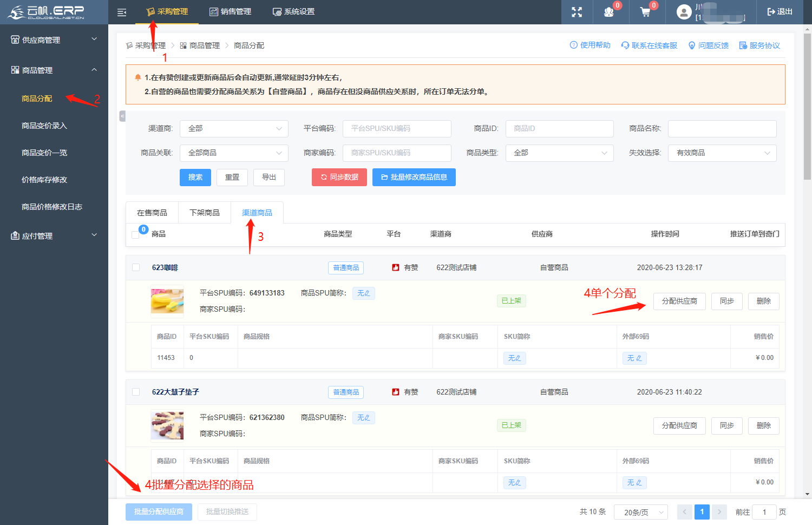Switch to the 渠道商品 tab
The width and height of the screenshot is (812, 525).
pyautogui.click(x=257, y=213)
